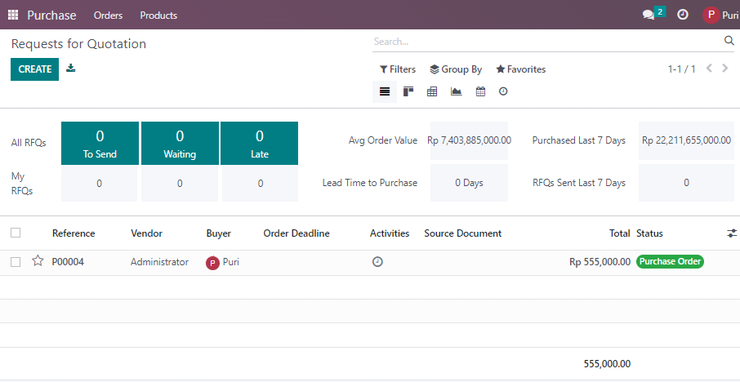Click the CREATE button
The image size is (740, 382).
point(35,69)
